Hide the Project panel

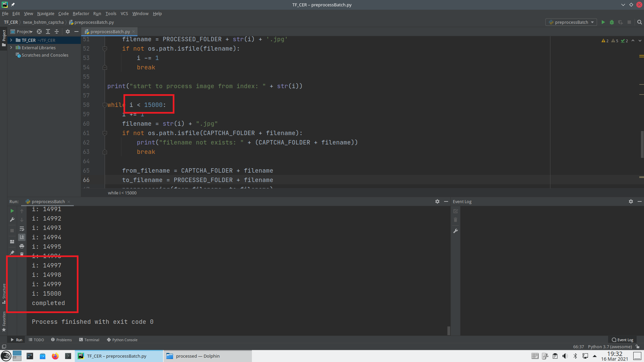pos(76,32)
